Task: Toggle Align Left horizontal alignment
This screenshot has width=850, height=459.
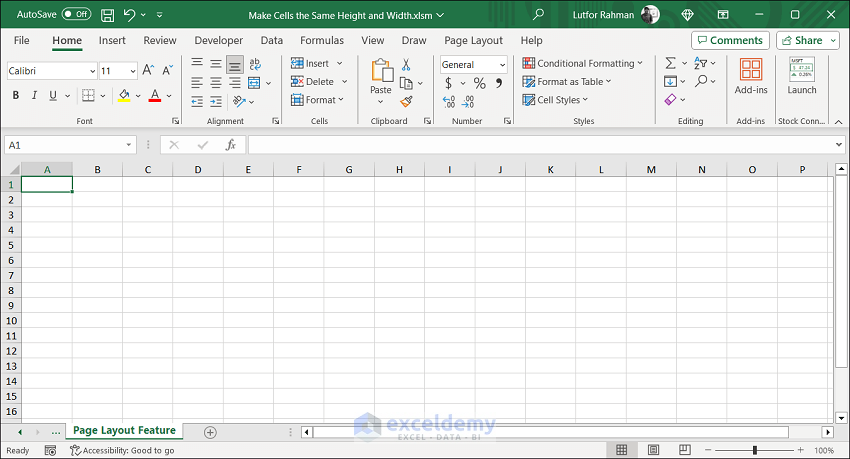Action: point(197,83)
